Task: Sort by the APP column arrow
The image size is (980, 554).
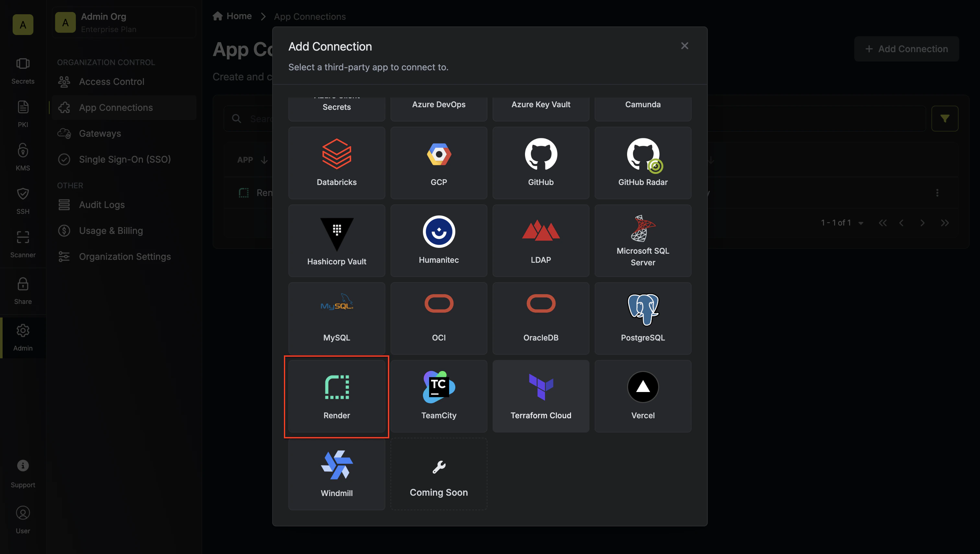Action: (x=264, y=160)
